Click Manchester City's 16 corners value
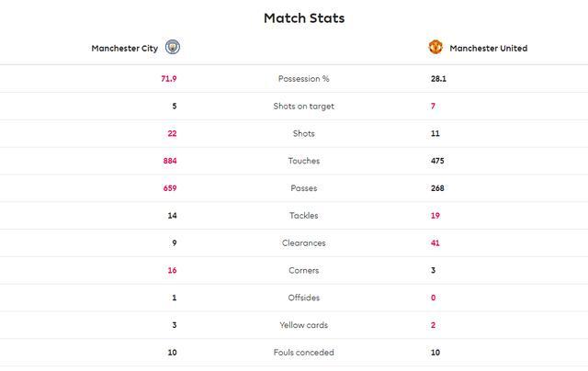The image size is (588, 371). [172, 271]
